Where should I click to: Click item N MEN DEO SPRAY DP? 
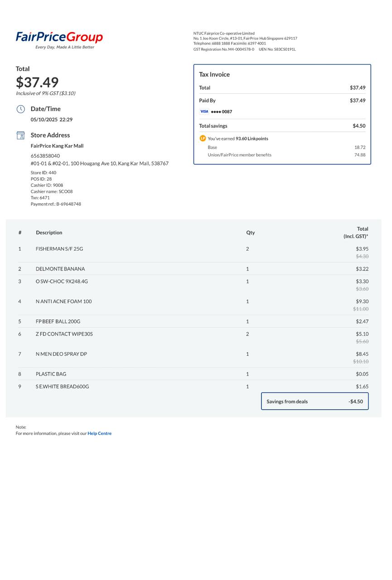[61, 354]
